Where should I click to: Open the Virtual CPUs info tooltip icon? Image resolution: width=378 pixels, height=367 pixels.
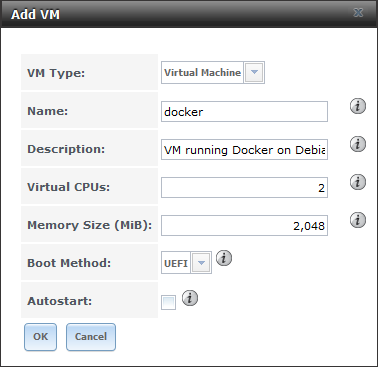(358, 182)
